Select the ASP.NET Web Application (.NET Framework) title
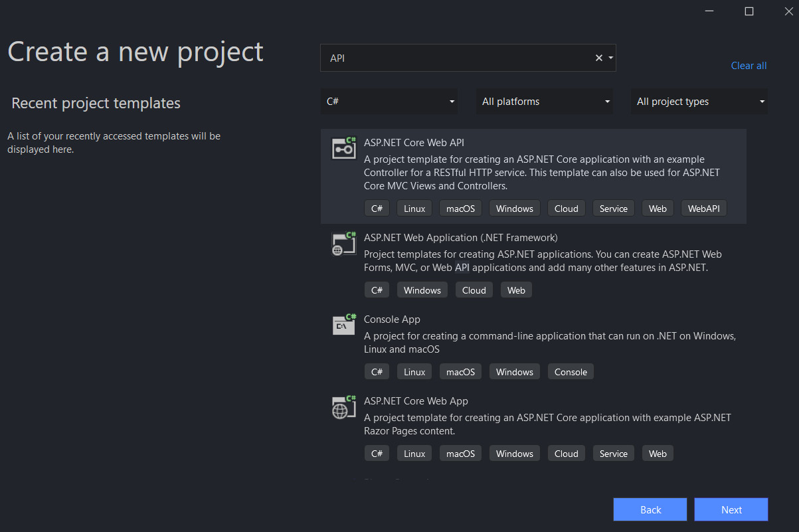This screenshot has height=532, width=799. 461,238
